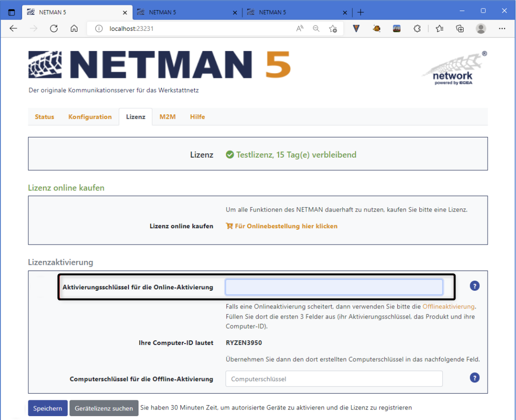Open the browser home page icon

click(x=74, y=29)
